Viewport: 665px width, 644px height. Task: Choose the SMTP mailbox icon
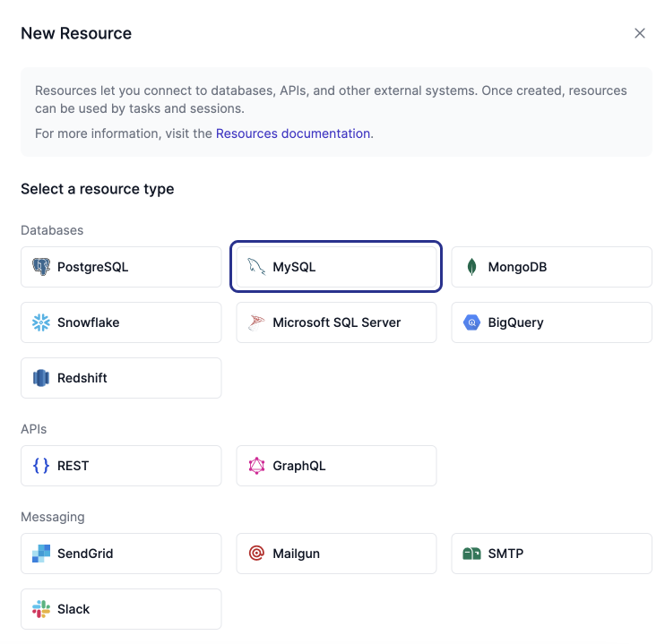pyautogui.click(x=471, y=554)
